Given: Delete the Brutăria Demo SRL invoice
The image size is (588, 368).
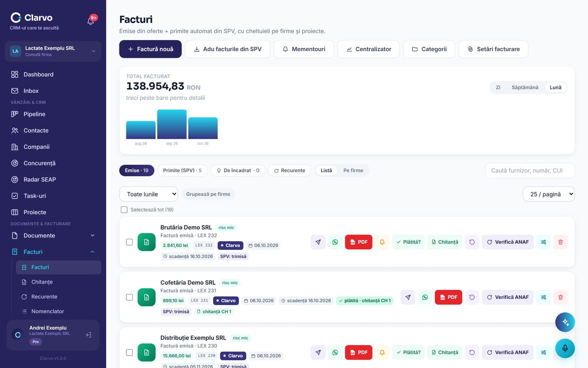Looking at the screenshot, I should pos(560,242).
